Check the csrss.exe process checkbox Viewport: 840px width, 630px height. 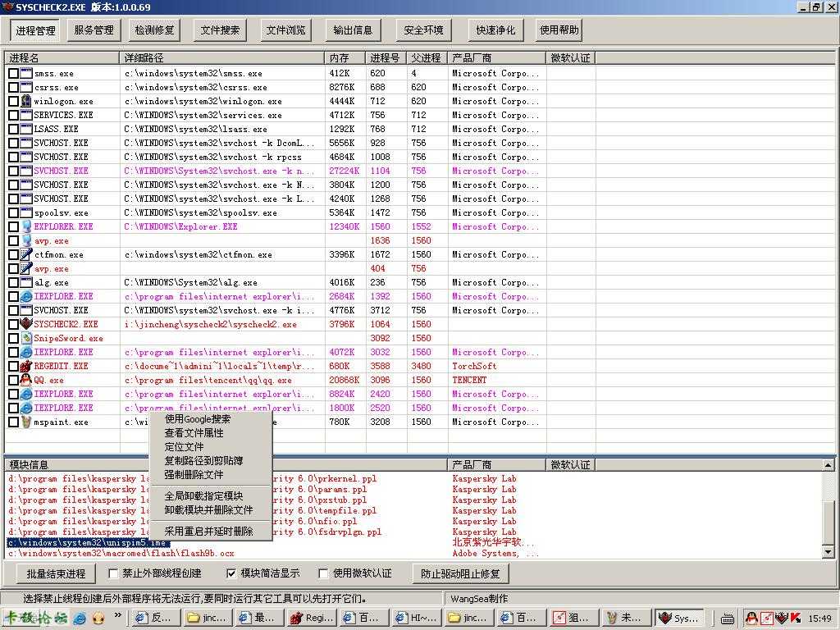click(13, 87)
